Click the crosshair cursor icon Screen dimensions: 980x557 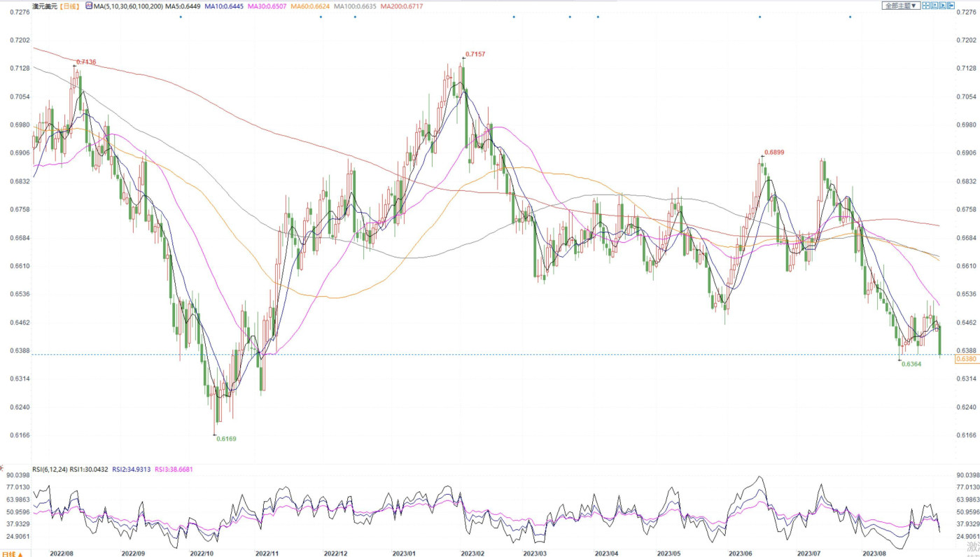point(925,6)
